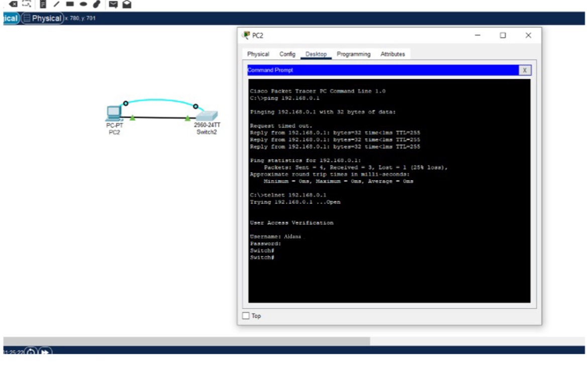Click the Power Cycle Devices button
This screenshot has height=369, width=588.
tap(31, 351)
